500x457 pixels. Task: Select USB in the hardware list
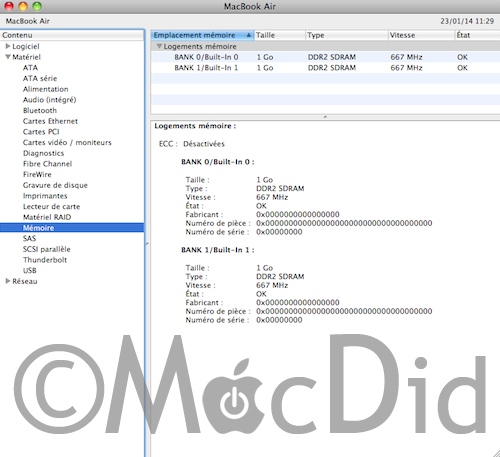pyautogui.click(x=30, y=270)
